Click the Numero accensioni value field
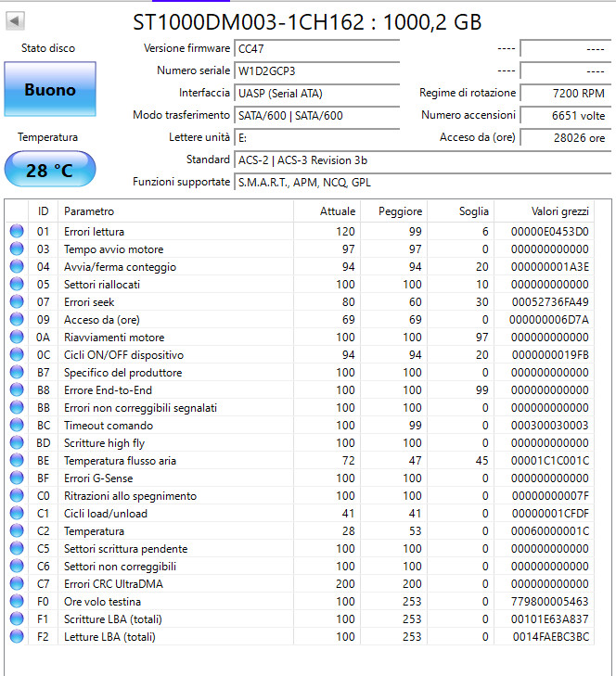Viewport: 616px width, 676px height. [x=566, y=115]
